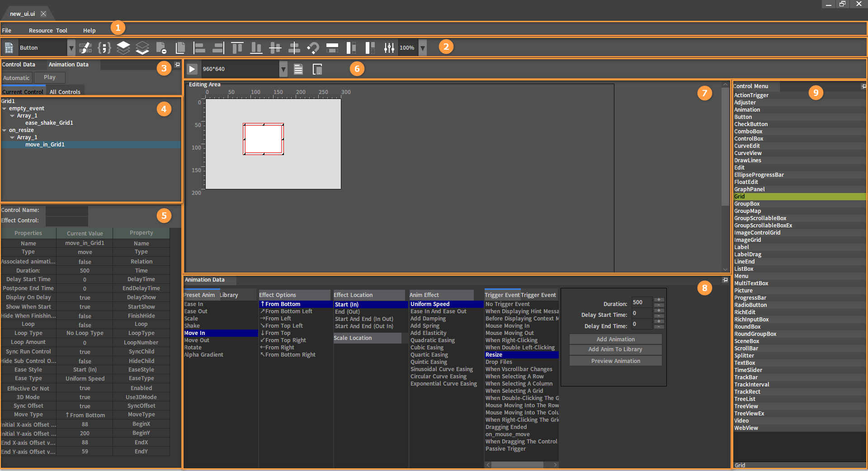
Task: Toggle pin on the Control Menu panel
Action: pyautogui.click(x=863, y=86)
